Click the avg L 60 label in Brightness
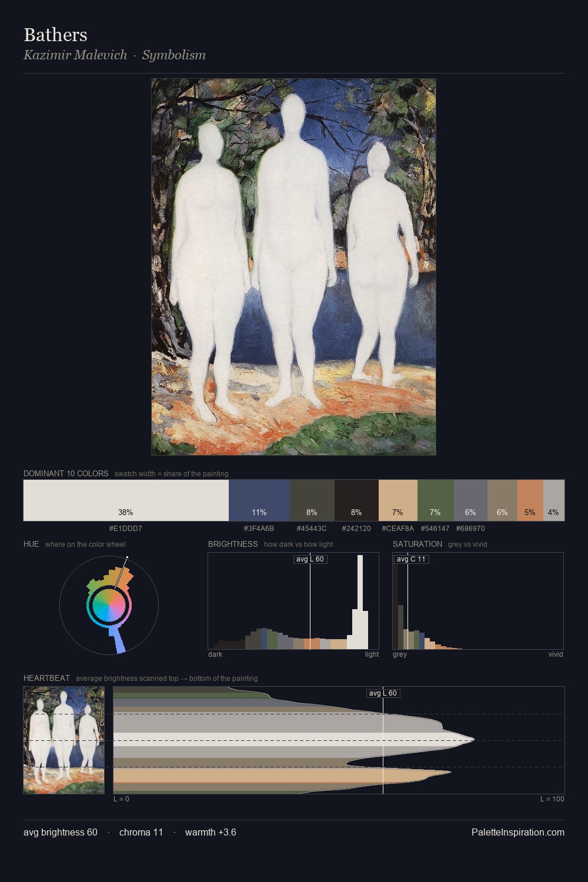The image size is (588, 882). pyautogui.click(x=310, y=559)
